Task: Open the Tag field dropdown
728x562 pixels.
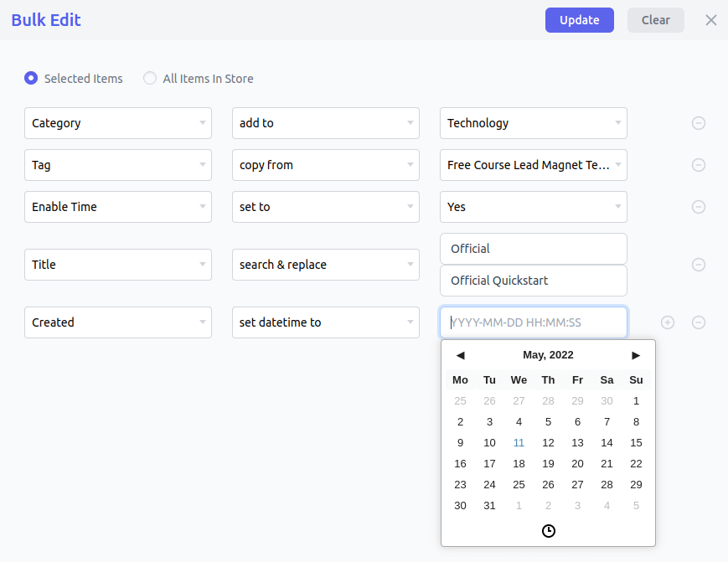Action: [118, 165]
